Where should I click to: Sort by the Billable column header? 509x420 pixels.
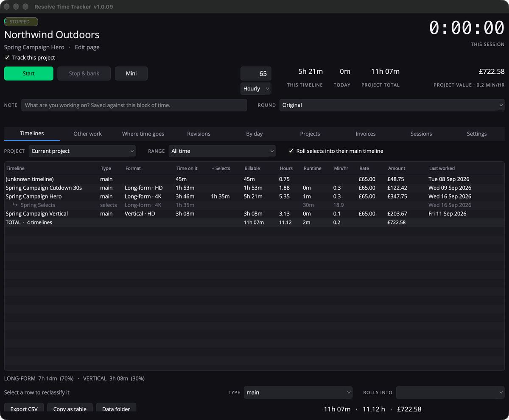[x=260, y=168]
